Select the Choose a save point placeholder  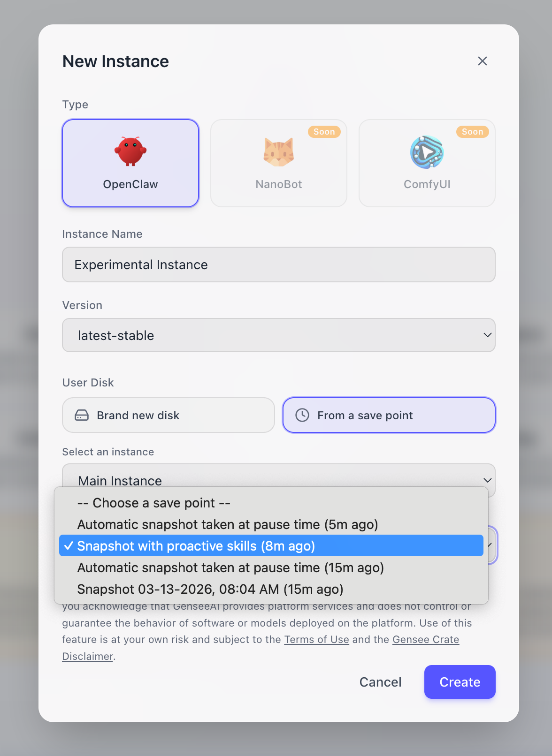[x=153, y=503]
